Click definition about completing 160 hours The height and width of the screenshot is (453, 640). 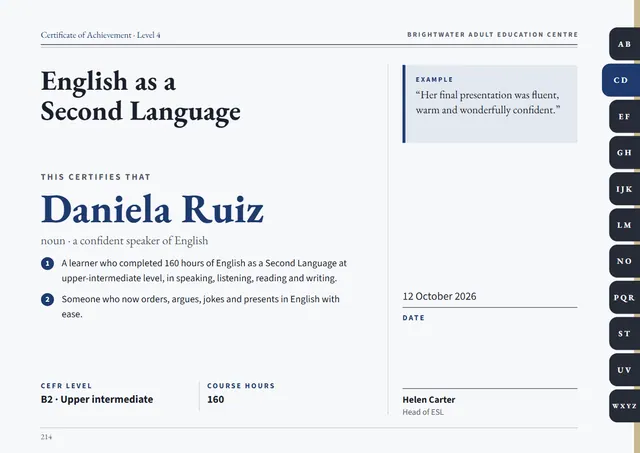pyautogui.click(x=204, y=271)
